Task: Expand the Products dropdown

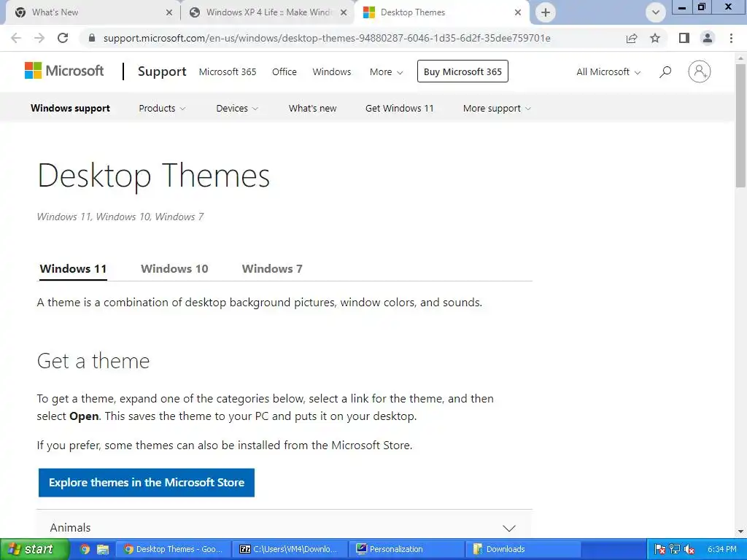Action: tap(162, 109)
